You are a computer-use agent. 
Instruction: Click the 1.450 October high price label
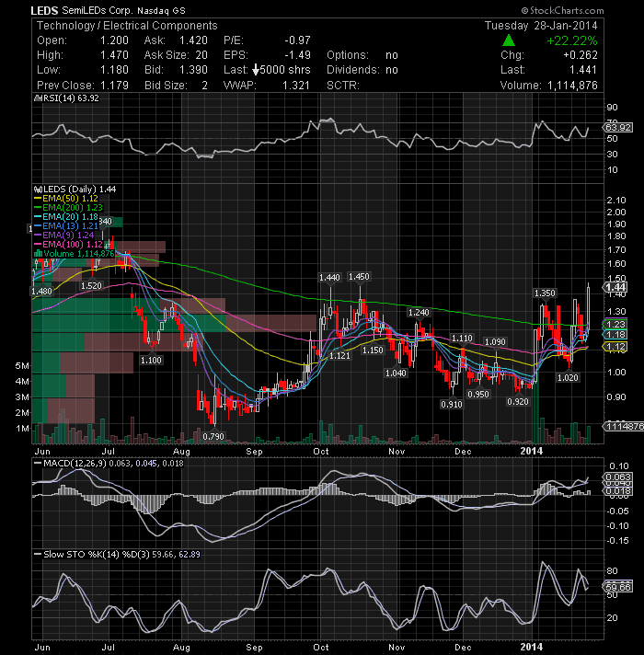[359, 277]
